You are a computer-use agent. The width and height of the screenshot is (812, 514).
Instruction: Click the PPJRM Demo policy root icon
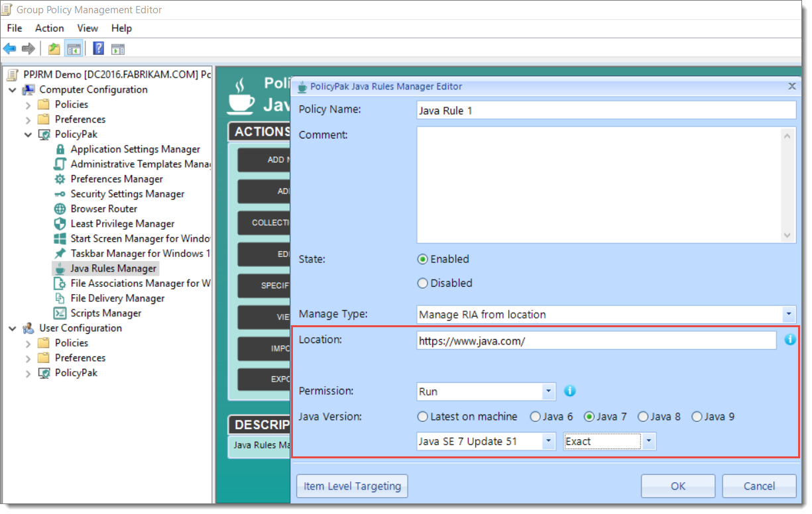pos(13,74)
